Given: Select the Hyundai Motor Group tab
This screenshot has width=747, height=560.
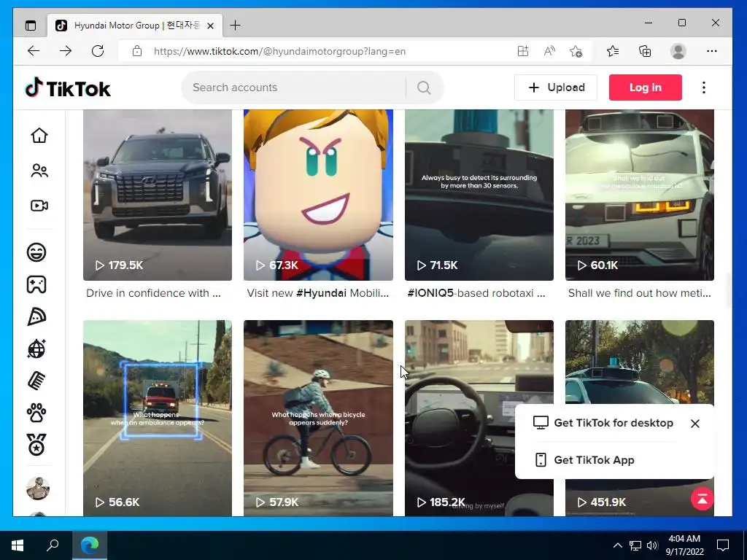Looking at the screenshot, I should tap(135, 26).
